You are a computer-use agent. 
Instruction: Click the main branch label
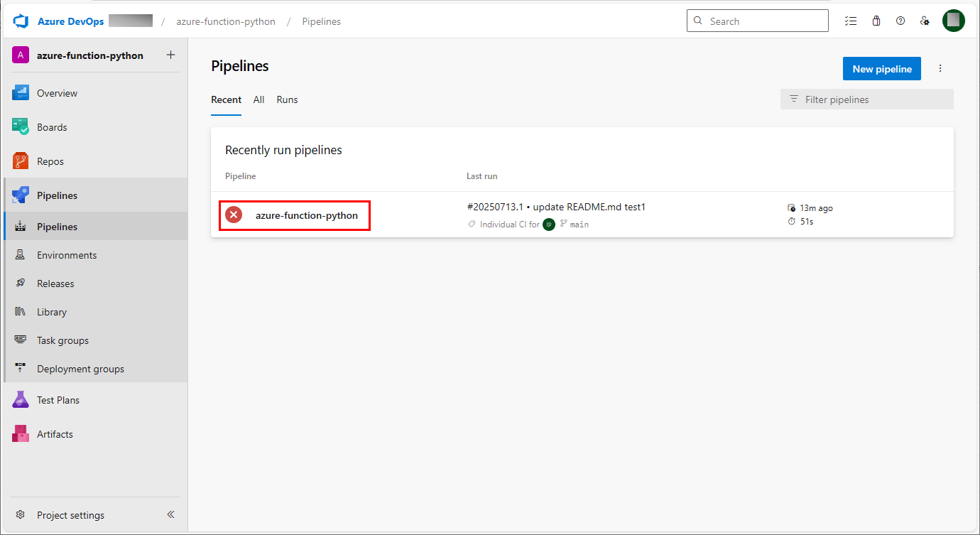pyautogui.click(x=579, y=224)
